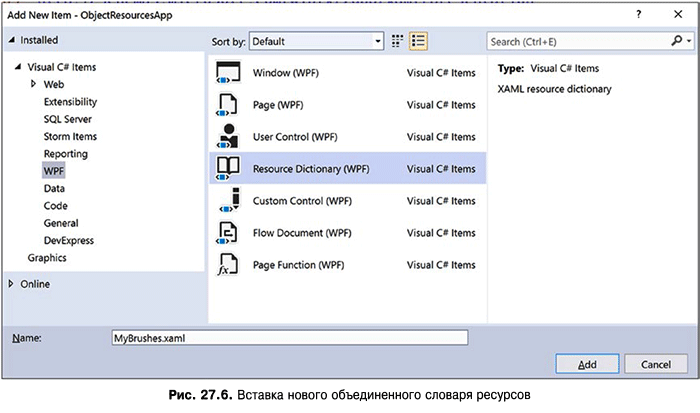Expand the Web tree node
Screen dimensions: 700x413
(x=33, y=85)
